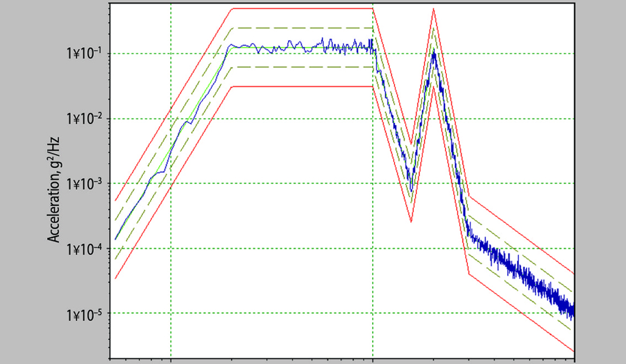The image size is (626, 364).
Task: Select the lower red limit plateau line
Action: pyautogui.click(x=302, y=86)
